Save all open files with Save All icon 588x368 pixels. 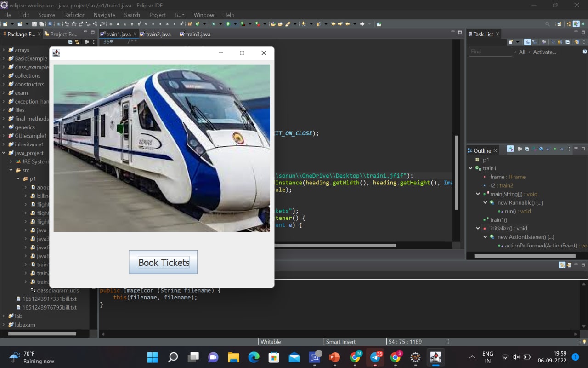pos(42,23)
